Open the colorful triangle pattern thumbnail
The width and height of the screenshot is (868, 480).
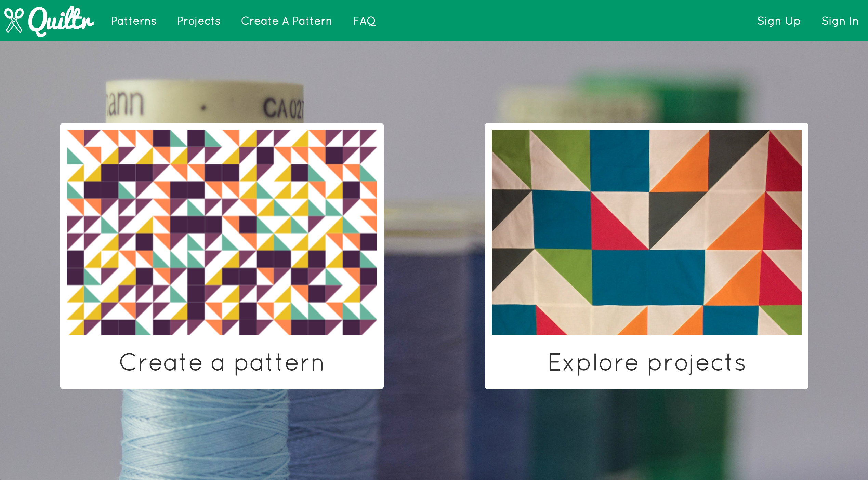click(222, 232)
